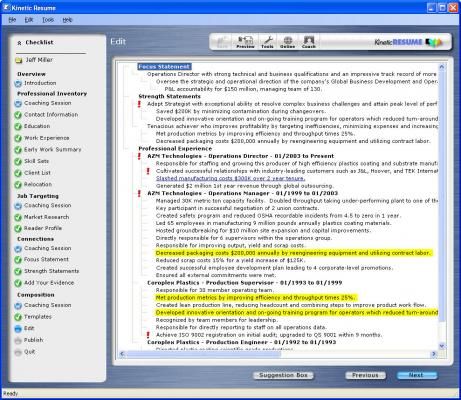Click the horizontal scrollbar thumb
461x400 pixels.
tap(203, 354)
